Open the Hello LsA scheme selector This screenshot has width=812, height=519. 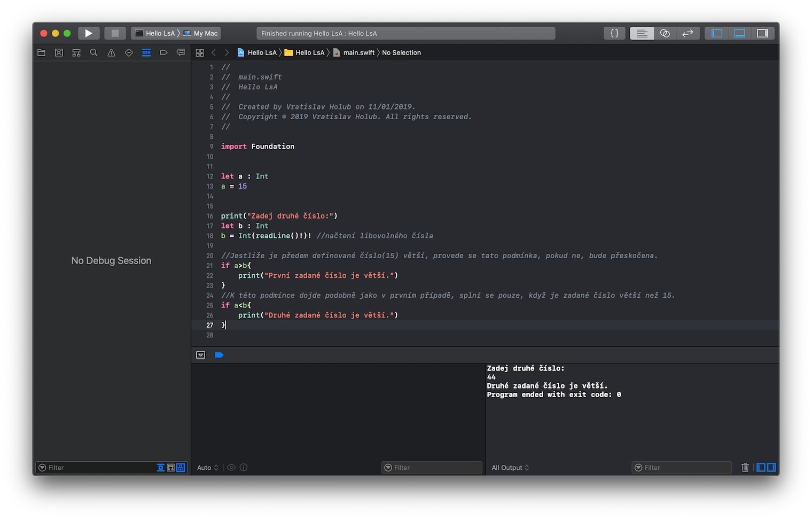[x=154, y=33]
